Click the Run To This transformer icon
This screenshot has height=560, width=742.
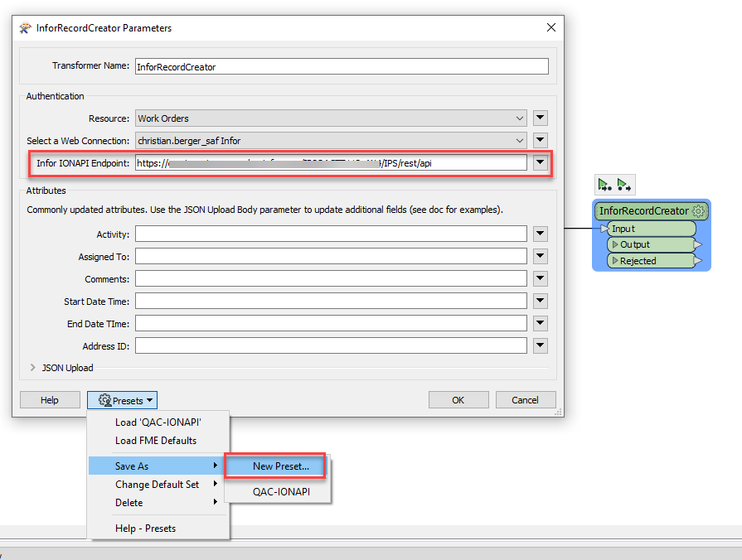click(x=604, y=185)
